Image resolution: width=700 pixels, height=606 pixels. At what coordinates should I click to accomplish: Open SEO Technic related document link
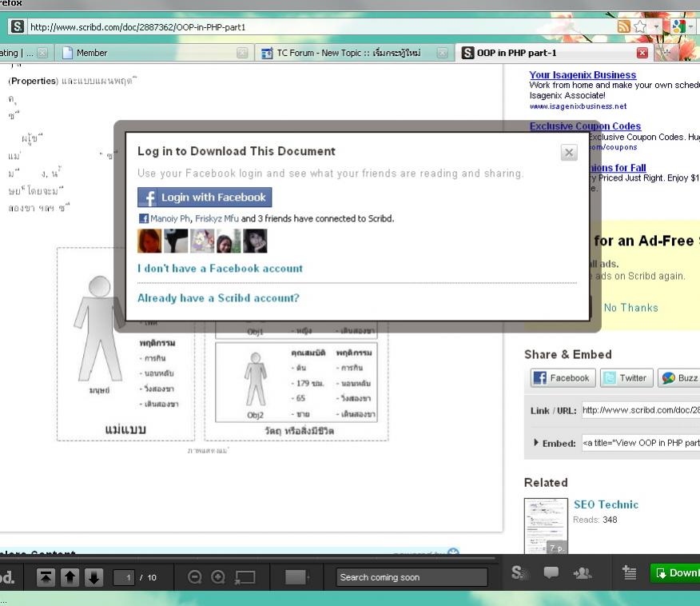pos(606,504)
